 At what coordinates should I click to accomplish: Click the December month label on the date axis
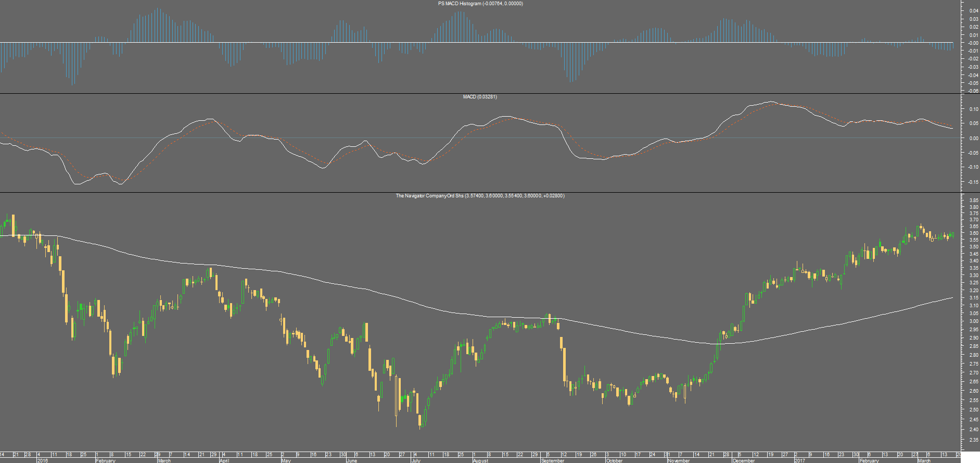click(744, 460)
